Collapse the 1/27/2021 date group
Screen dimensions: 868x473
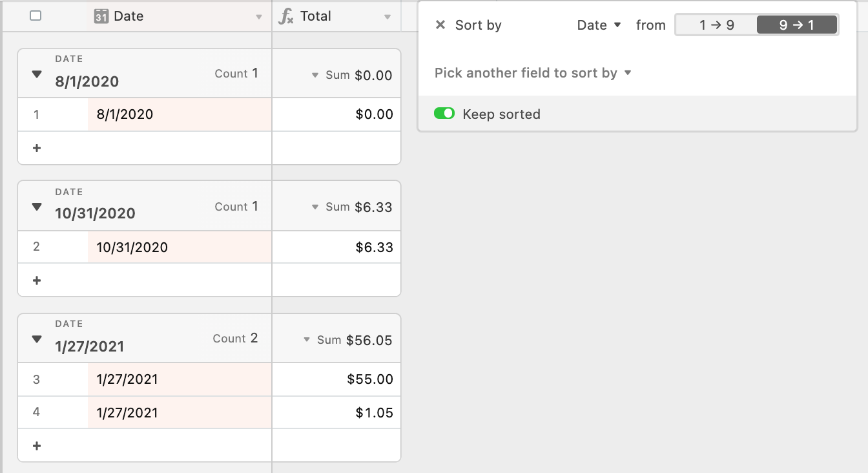point(37,339)
